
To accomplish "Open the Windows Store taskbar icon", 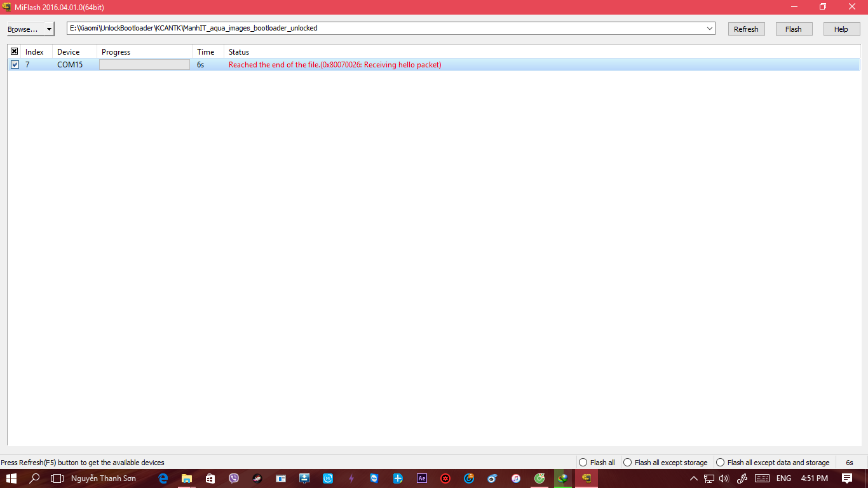I will coord(210,478).
